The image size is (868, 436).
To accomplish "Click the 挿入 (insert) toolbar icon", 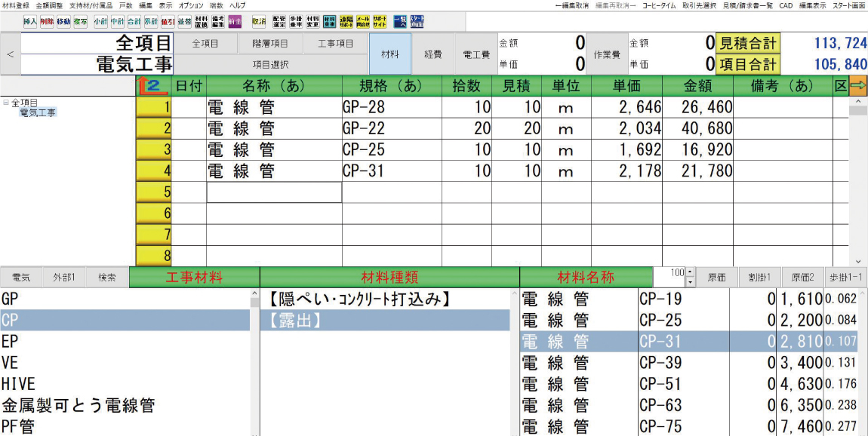I will click(30, 22).
